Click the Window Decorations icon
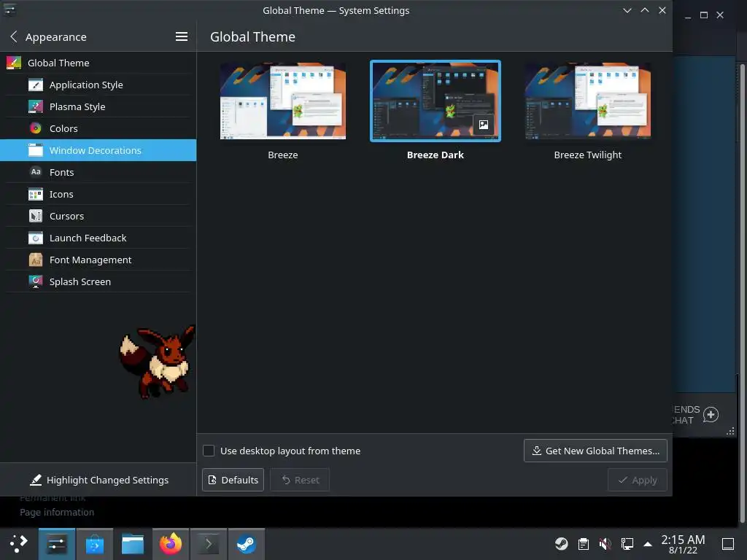The height and width of the screenshot is (560, 747). point(36,150)
